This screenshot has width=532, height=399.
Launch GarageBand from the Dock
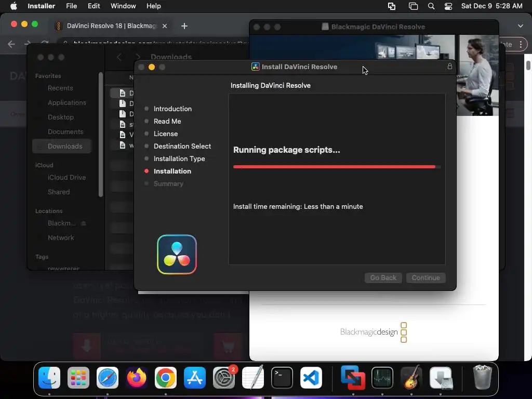tap(411, 378)
